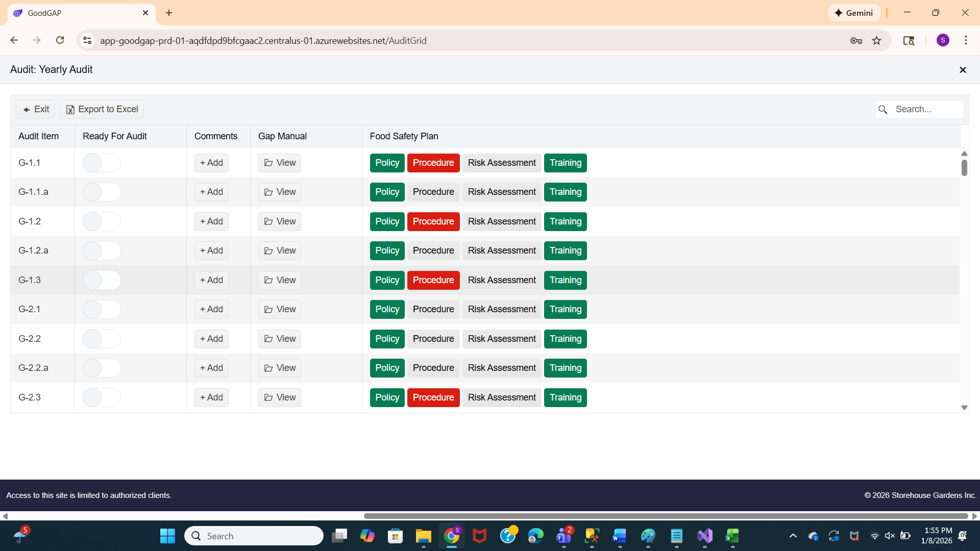The height and width of the screenshot is (551, 980).
Task: Bookmark this page with the star icon
Action: click(x=876, y=41)
